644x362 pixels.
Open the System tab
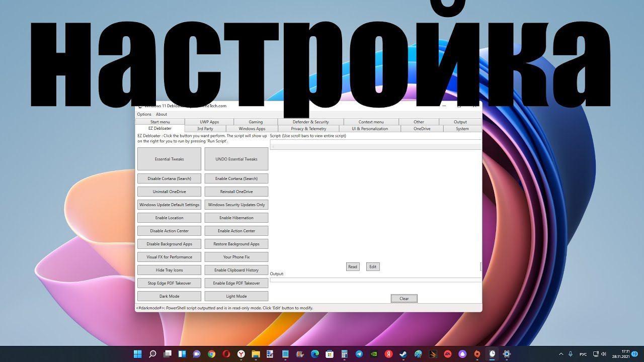tap(462, 129)
